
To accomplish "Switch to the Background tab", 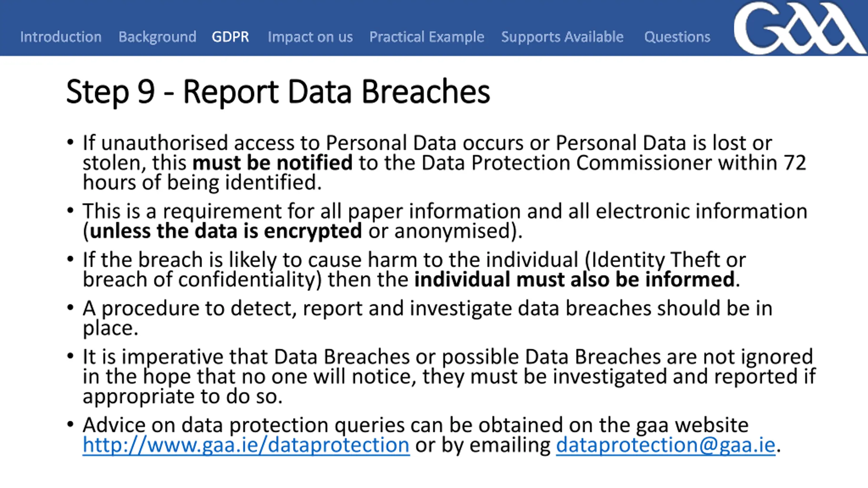I will tap(157, 37).
